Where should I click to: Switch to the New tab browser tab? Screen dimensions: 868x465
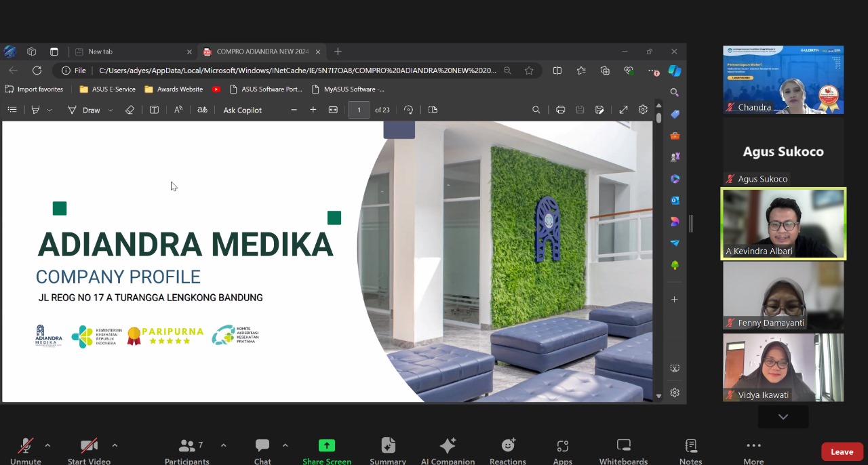tap(132, 52)
